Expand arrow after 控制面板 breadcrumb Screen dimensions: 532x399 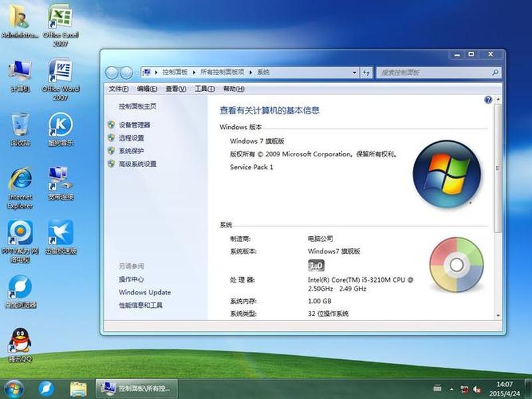pos(194,72)
